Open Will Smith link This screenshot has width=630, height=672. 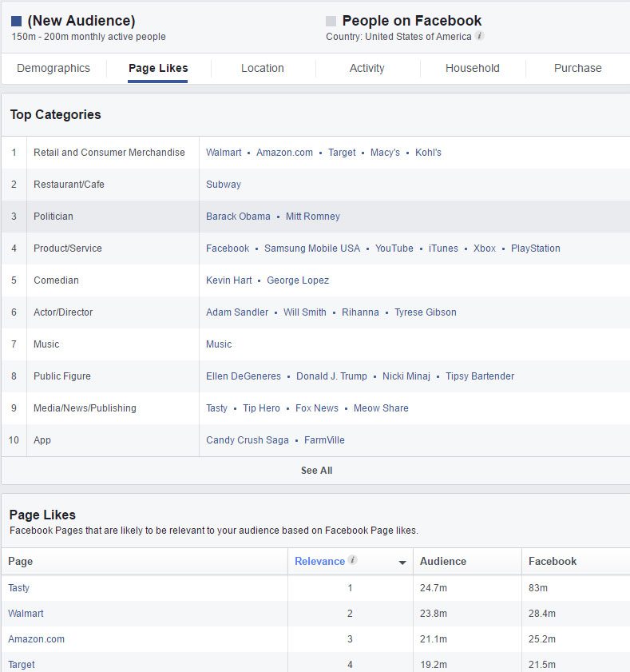pos(304,312)
